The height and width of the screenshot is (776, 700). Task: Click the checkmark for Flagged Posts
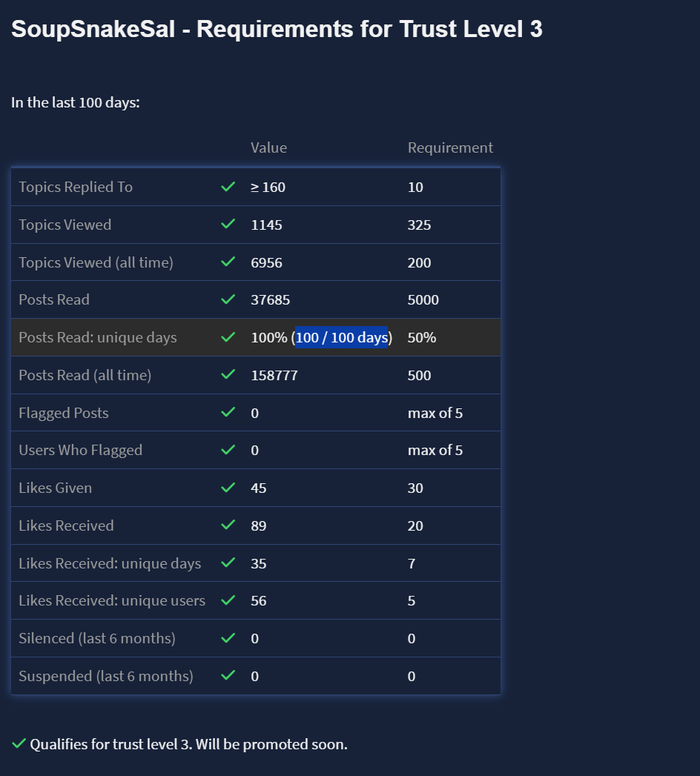(228, 412)
